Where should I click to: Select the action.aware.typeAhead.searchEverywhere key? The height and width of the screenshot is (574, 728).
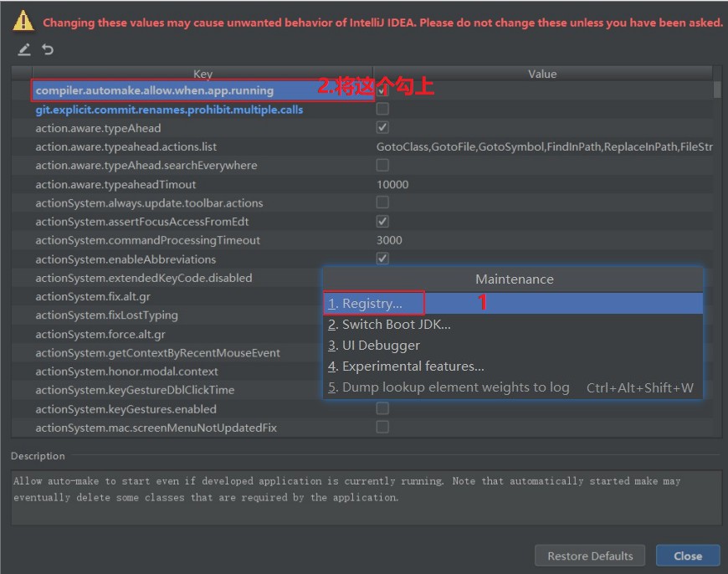[x=146, y=166]
